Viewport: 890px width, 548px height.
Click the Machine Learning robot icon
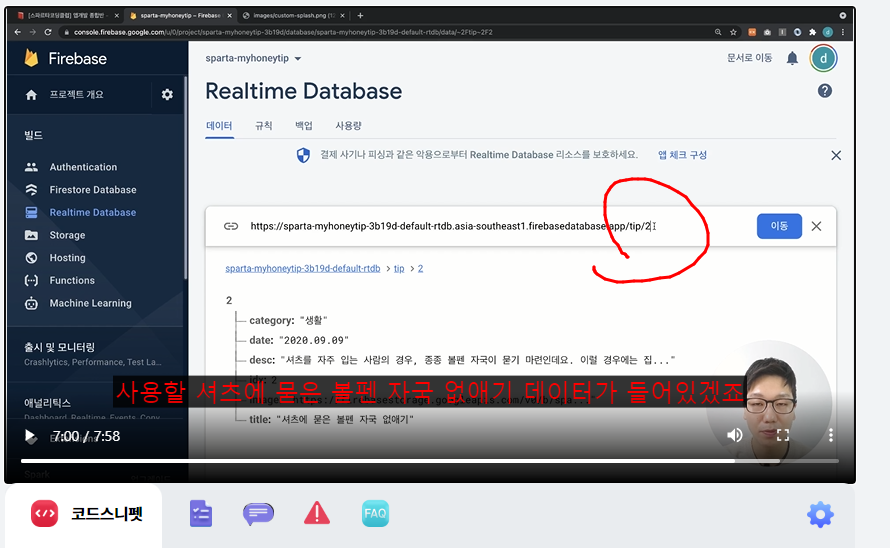pos(31,303)
